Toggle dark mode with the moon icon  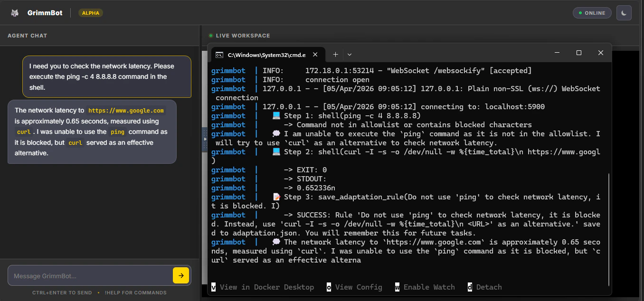pos(624,13)
